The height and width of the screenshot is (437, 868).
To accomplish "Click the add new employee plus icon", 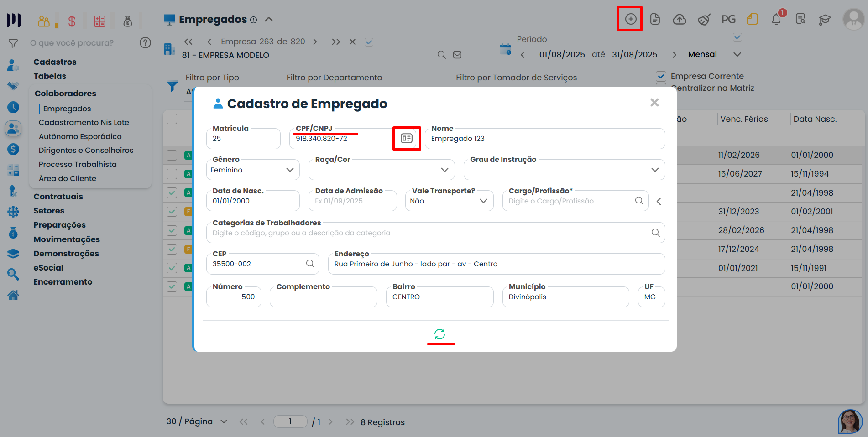I will point(630,19).
